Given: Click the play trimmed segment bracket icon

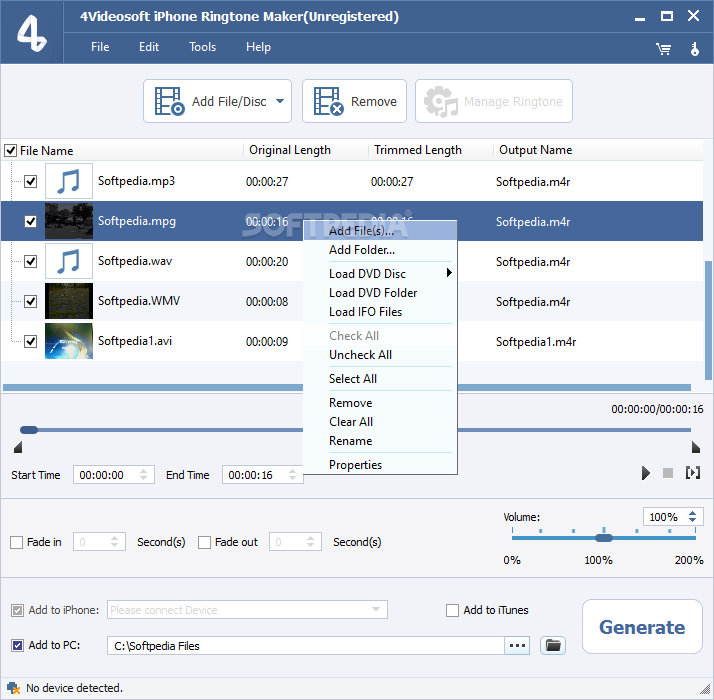Looking at the screenshot, I should pyautogui.click(x=693, y=473).
